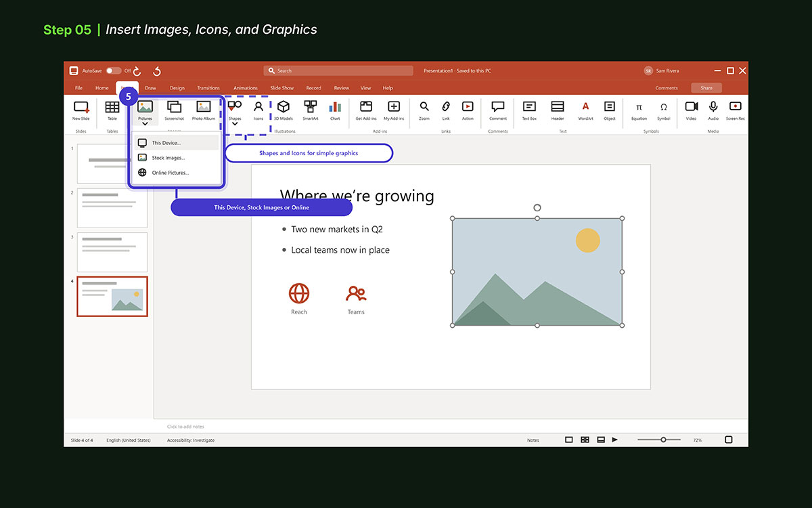Open Sam Rivera account profile
The width and height of the screenshot is (812, 508).
coord(662,70)
